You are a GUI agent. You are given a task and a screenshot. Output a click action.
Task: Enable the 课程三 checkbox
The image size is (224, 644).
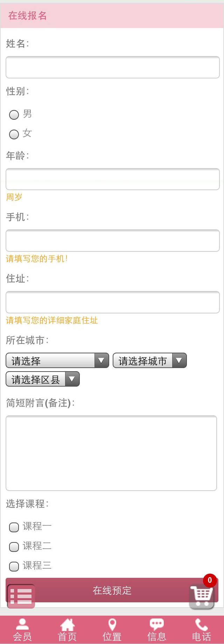pyautogui.click(x=14, y=566)
